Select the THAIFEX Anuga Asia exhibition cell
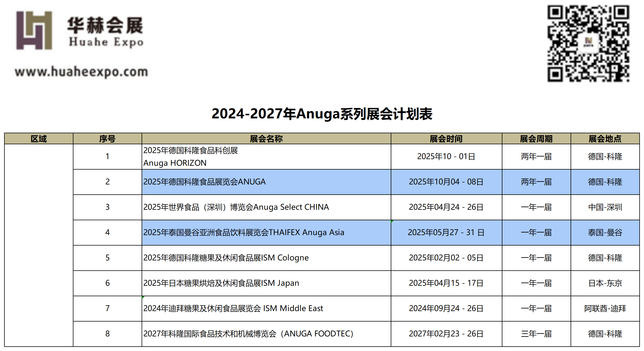 click(x=266, y=233)
